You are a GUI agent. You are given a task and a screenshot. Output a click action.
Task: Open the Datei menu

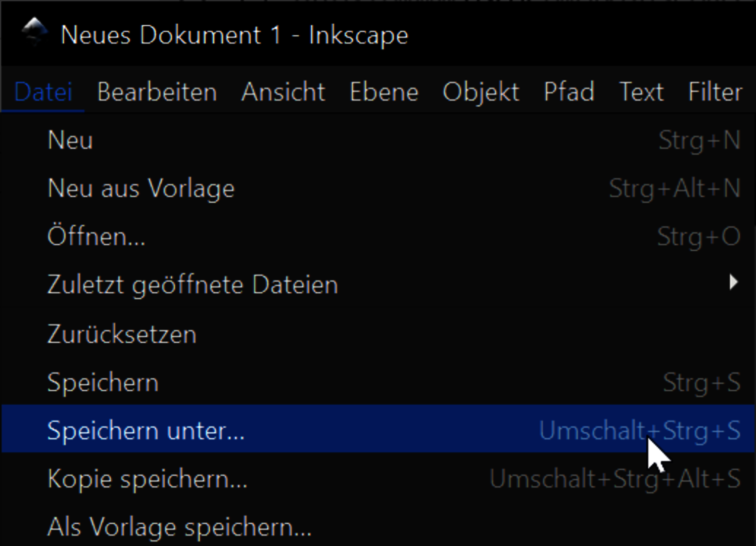click(x=43, y=92)
